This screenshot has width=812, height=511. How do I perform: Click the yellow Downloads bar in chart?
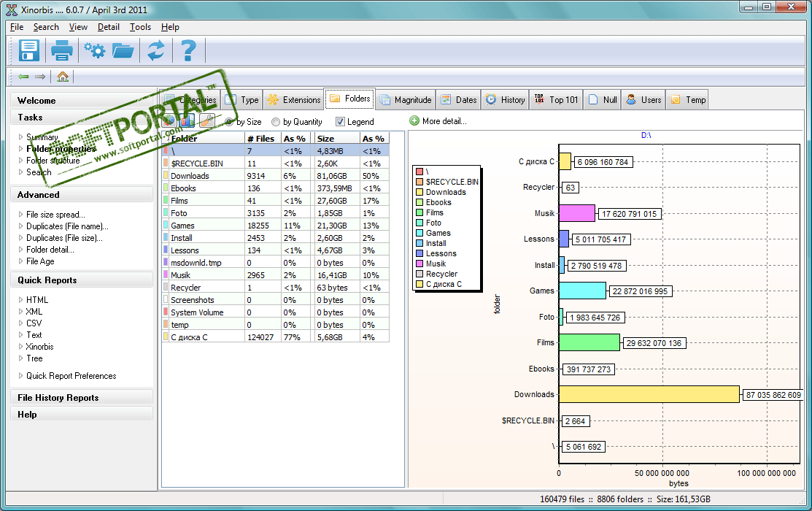pyautogui.click(x=649, y=394)
